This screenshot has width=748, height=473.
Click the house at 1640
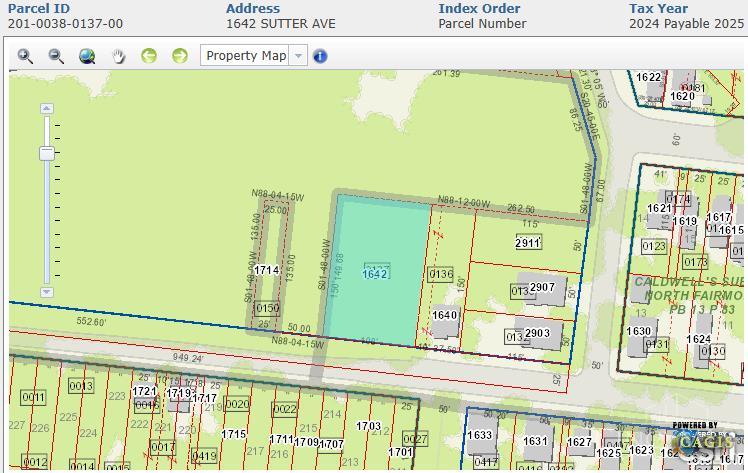click(445, 320)
